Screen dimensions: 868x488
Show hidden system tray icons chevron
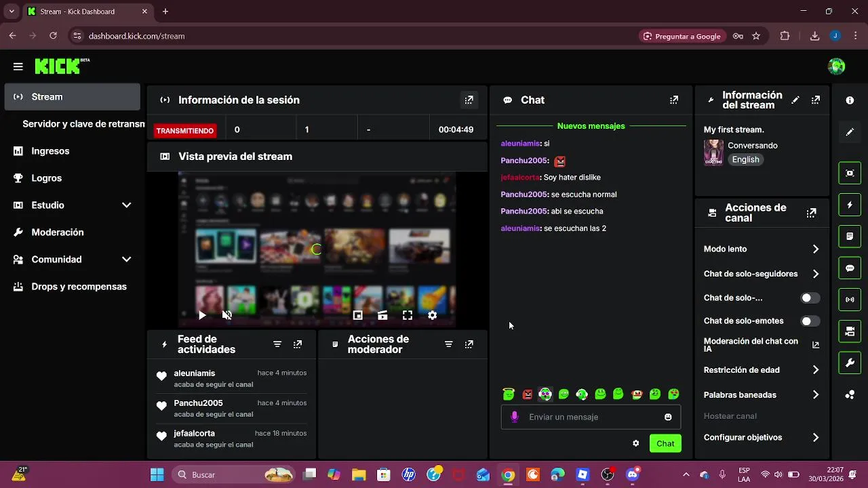[686, 475]
